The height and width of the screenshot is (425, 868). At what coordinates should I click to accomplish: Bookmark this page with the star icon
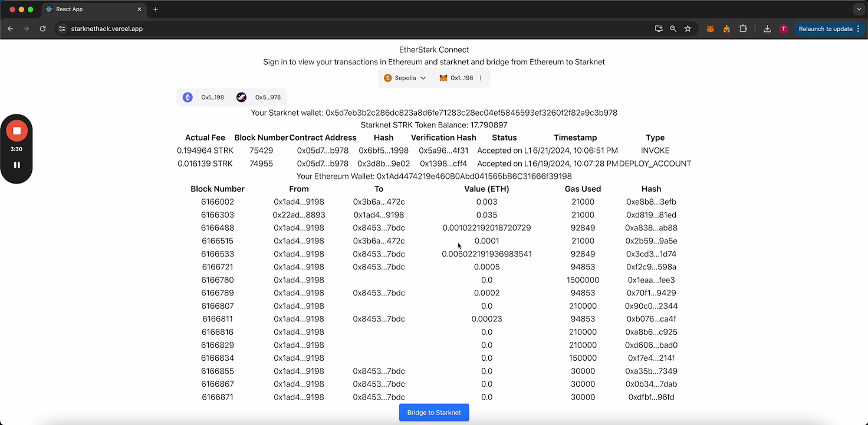688,28
